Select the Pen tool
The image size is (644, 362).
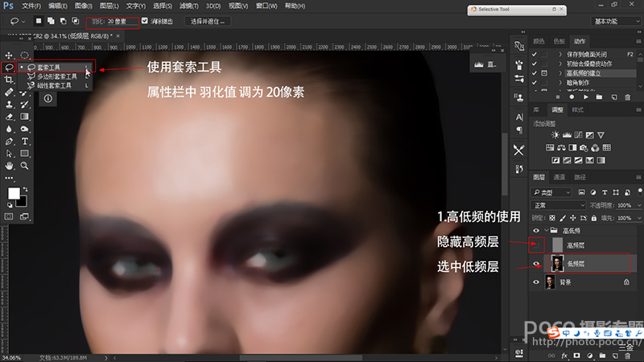click(x=9, y=142)
